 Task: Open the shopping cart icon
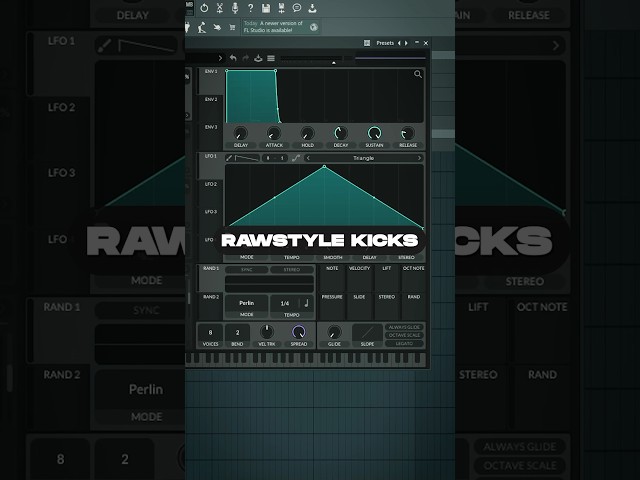point(232,27)
